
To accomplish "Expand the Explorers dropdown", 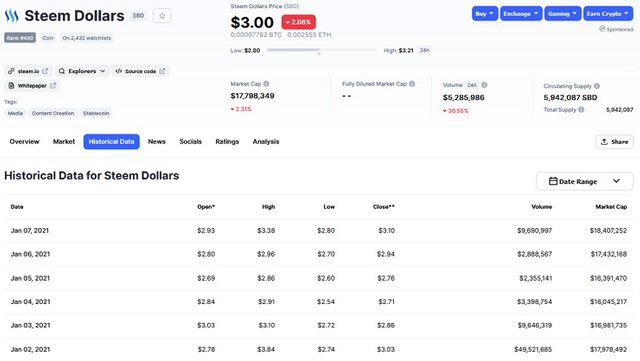I will [x=82, y=71].
